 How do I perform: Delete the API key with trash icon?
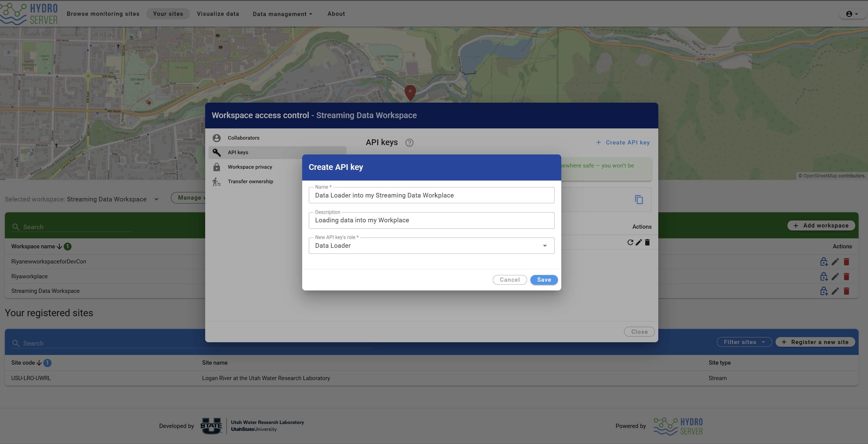pos(647,242)
